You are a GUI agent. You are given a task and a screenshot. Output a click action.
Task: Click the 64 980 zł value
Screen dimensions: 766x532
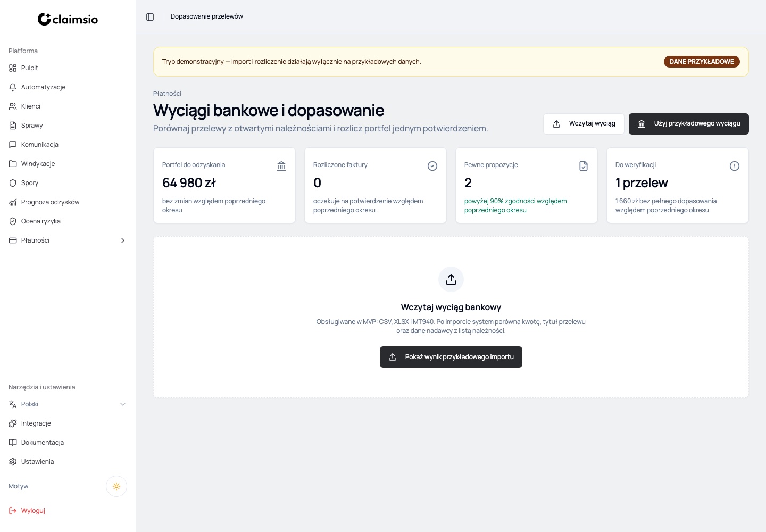pyautogui.click(x=189, y=183)
